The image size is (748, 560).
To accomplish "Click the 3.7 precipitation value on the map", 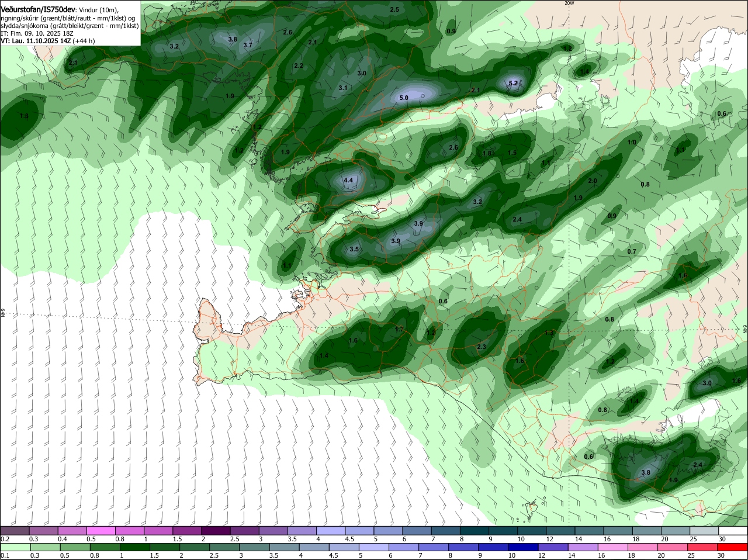I will tap(248, 45).
